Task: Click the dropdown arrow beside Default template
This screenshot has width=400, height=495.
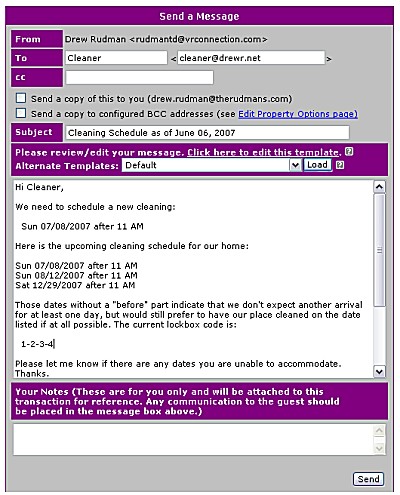Action: coord(295,165)
